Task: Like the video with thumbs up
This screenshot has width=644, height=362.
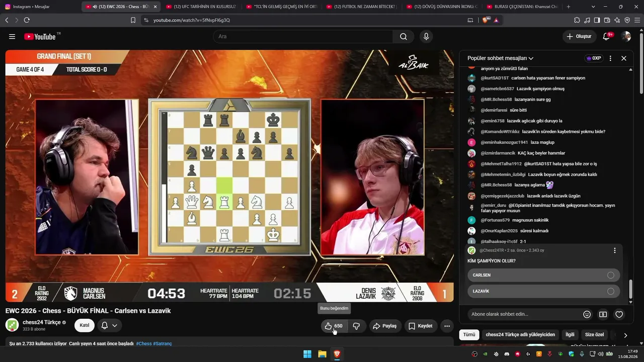Action: coord(334,326)
